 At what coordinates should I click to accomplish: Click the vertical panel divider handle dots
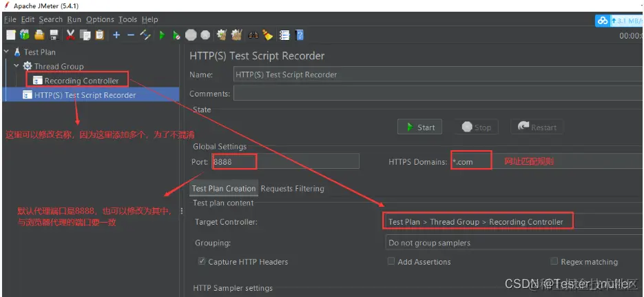182,211
